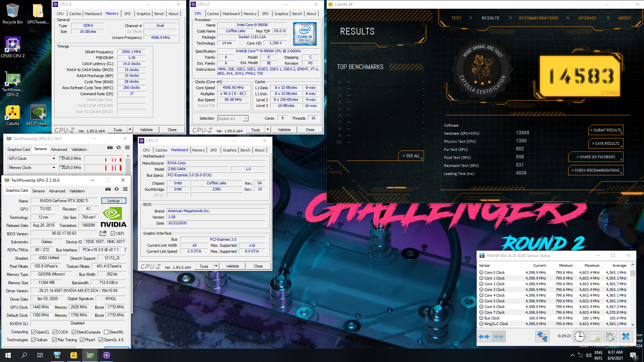Toggle OpenCL checkbox in GPU-Z

[34, 332]
